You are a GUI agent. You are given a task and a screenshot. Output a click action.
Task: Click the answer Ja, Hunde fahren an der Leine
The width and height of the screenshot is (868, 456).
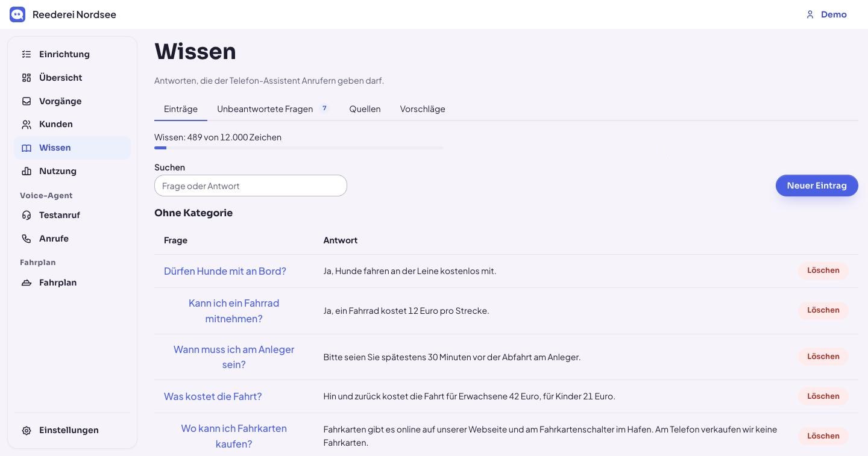(410, 271)
